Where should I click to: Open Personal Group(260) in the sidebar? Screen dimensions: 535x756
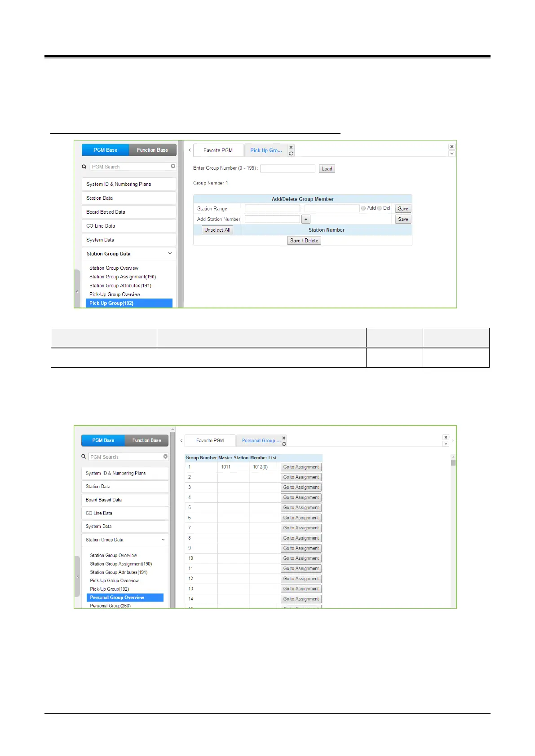[x=110, y=606]
